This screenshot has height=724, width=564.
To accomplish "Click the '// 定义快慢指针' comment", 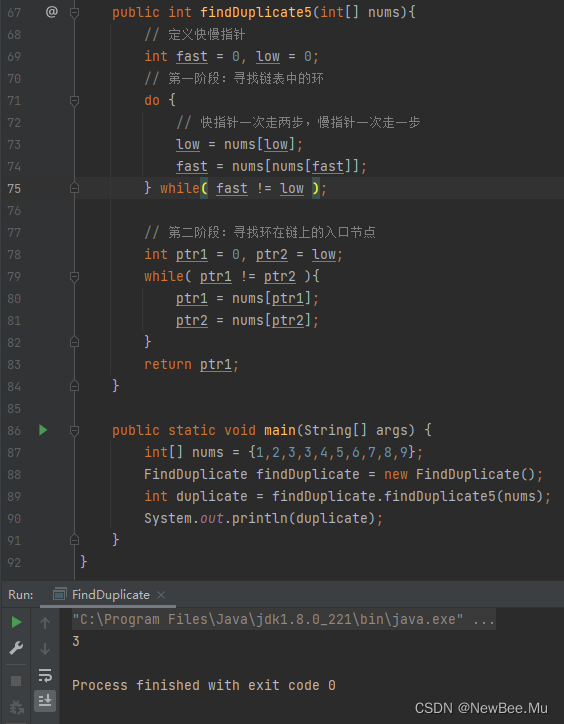I will 194,34.
